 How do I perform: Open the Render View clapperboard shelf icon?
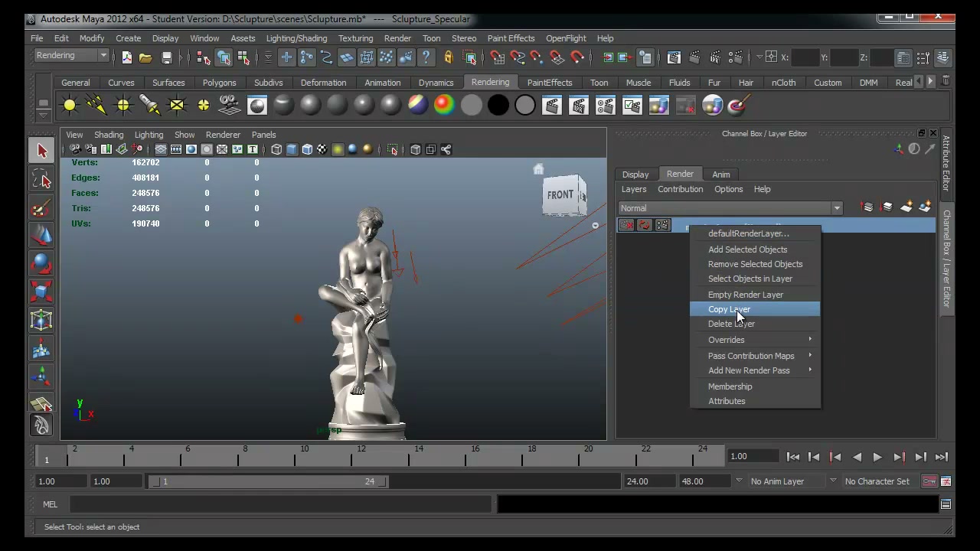tap(552, 106)
